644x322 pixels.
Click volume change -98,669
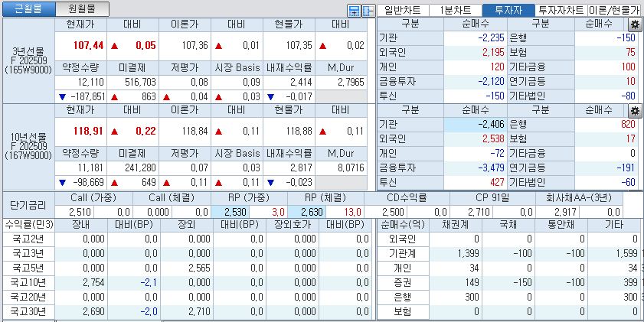pyautogui.click(x=88, y=182)
